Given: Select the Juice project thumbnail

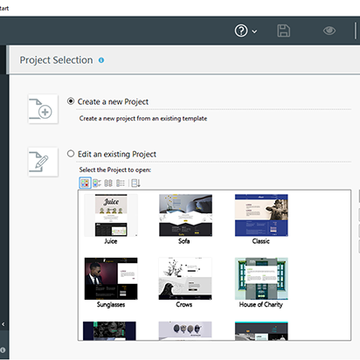Looking at the screenshot, I should pyautogui.click(x=111, y=215).
